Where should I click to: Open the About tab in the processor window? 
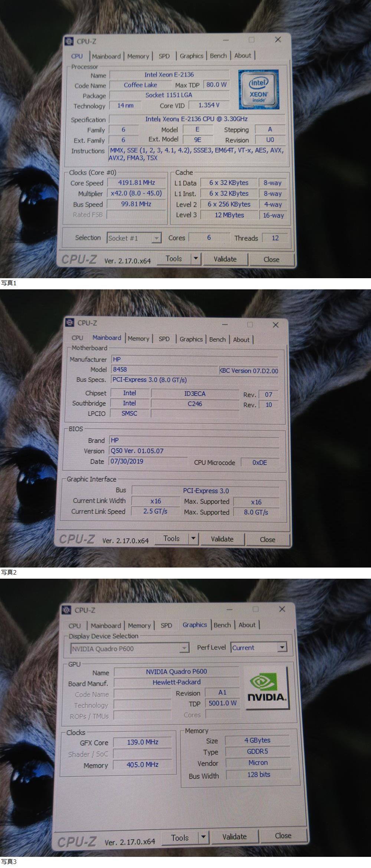point(243,56)
